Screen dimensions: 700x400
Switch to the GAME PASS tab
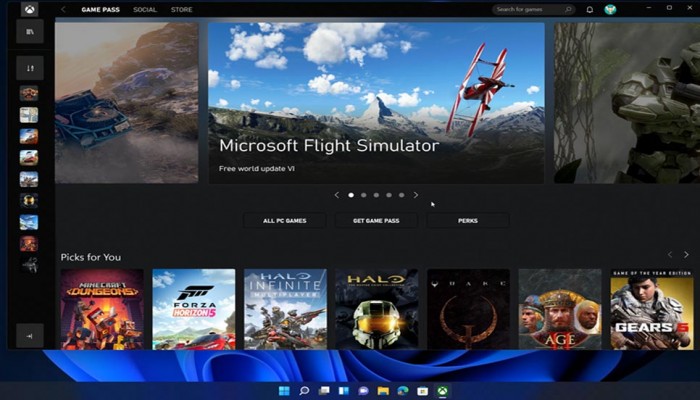coord(100,9)
